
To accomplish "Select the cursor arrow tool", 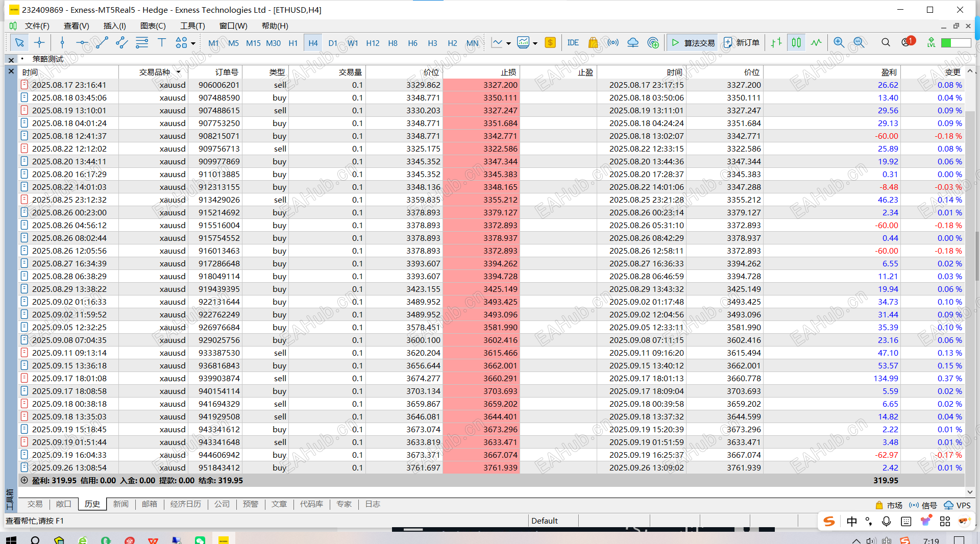I will [19, 43].
